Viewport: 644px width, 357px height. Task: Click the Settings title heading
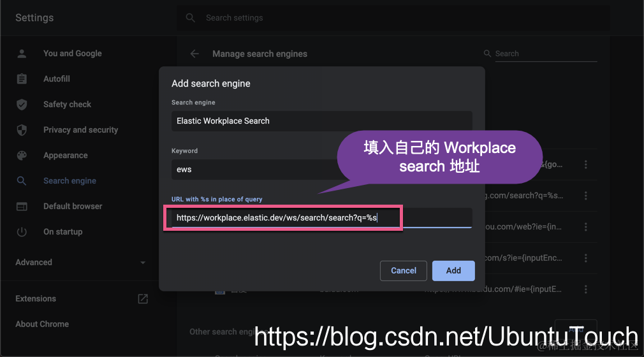[x=34, y=18]
